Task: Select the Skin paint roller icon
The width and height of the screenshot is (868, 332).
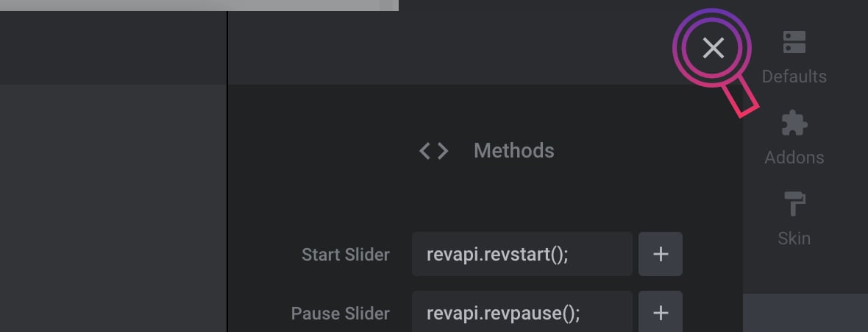Action: coord(794,204)
